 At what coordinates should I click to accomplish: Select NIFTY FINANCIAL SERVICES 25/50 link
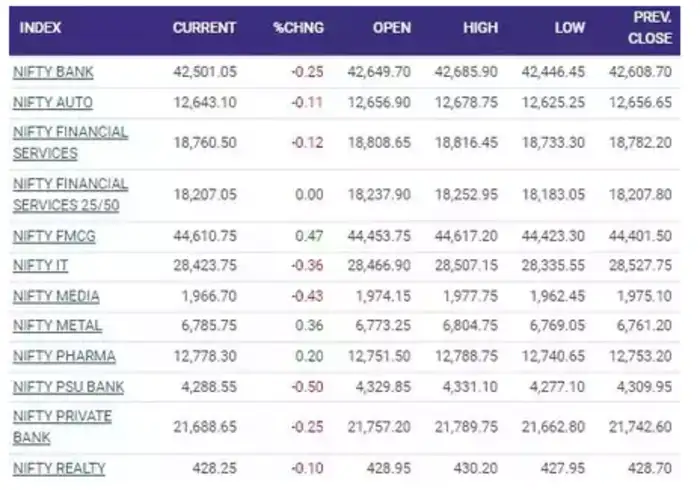pyautogui.click(x=70, y=193)
